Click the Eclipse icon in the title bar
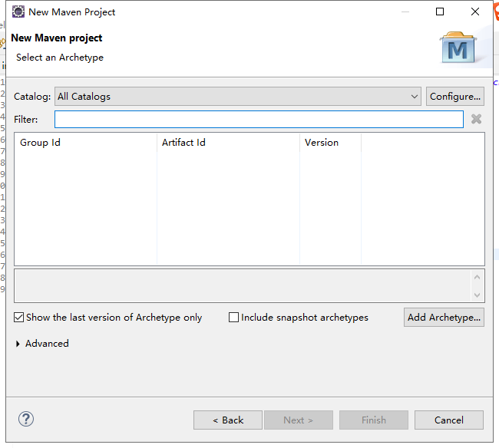 click(x=18, y=12)
